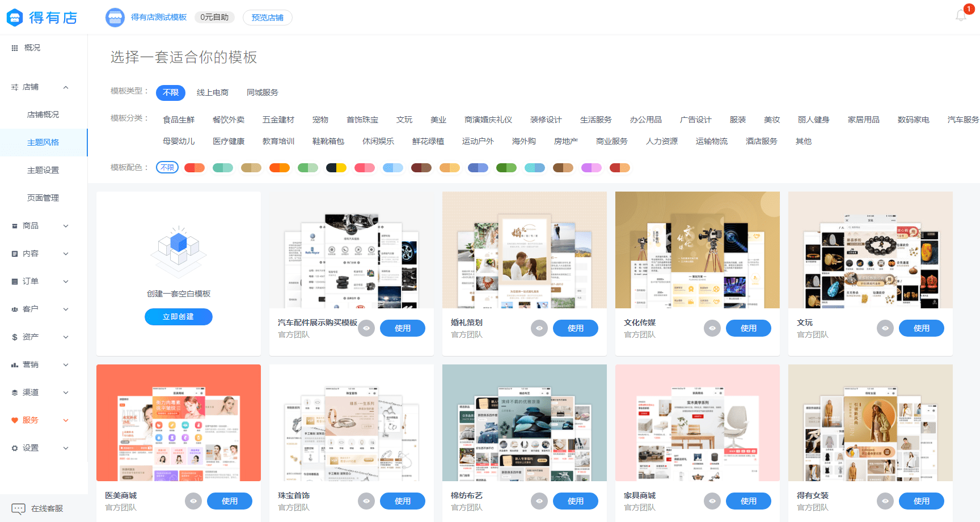
Task: Click the 渠道 layers icon
Action: 15,393
